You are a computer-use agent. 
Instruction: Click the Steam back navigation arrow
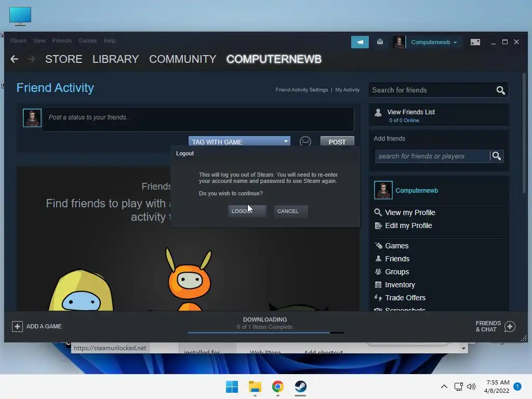[14, 59]
